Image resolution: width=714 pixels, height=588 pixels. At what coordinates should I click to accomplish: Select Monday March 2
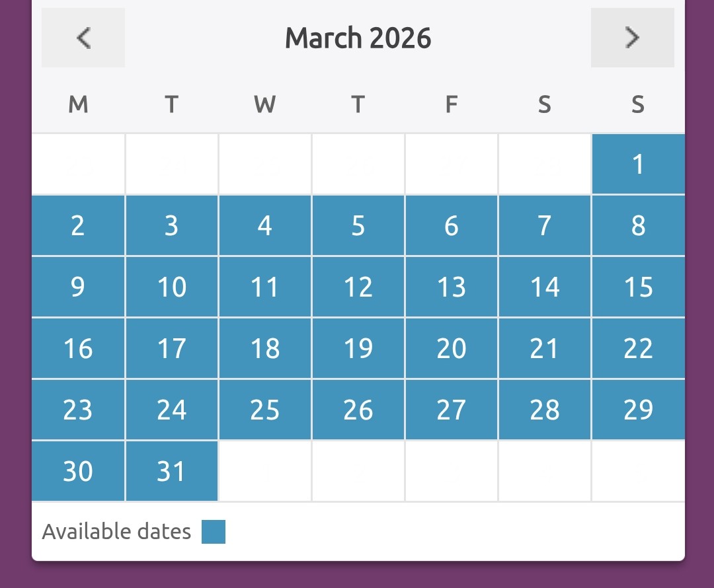click(x=78, y=226)
